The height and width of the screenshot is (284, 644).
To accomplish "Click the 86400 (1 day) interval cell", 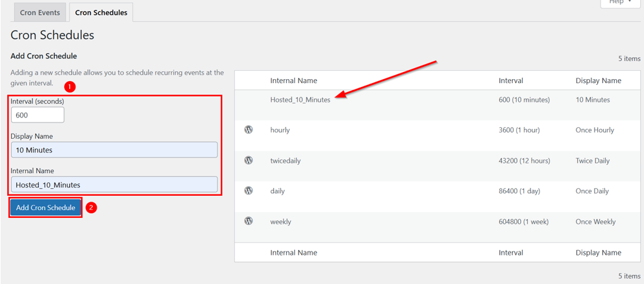I will coord(519,191).
